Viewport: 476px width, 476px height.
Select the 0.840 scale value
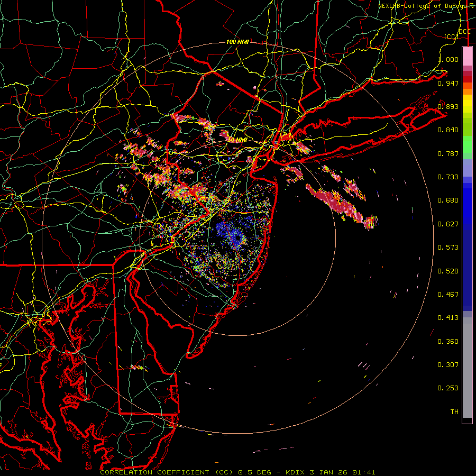(448, 130)
